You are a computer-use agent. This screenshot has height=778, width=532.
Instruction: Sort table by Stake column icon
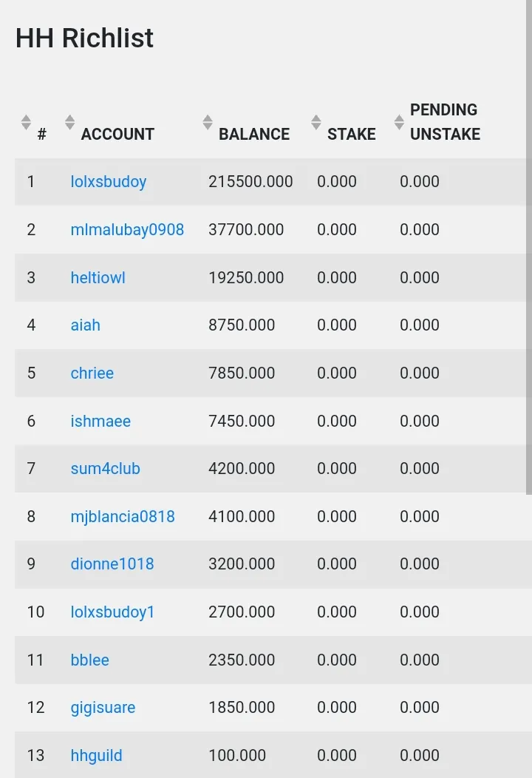(x=316, y=122)
